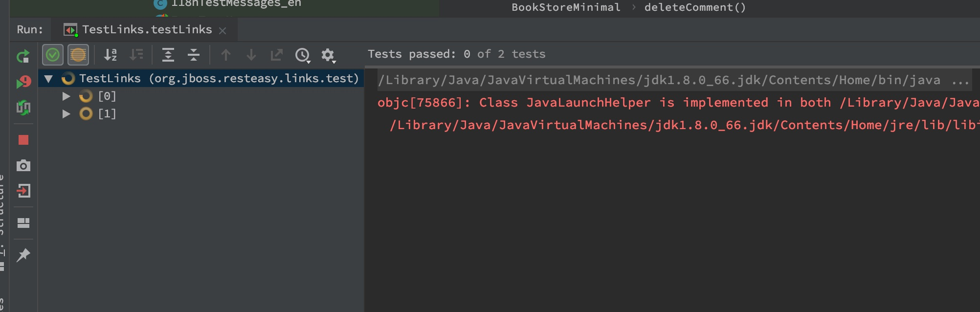Expand all test nodes
The width and height of the screenshot is (980, 312).
pyautogui.click(x=168, y=55)
